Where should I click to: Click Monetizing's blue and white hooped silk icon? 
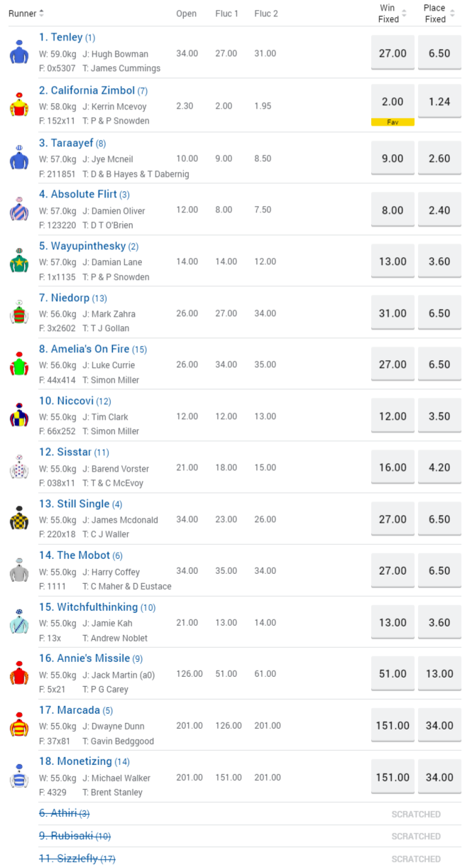(19, 776)
